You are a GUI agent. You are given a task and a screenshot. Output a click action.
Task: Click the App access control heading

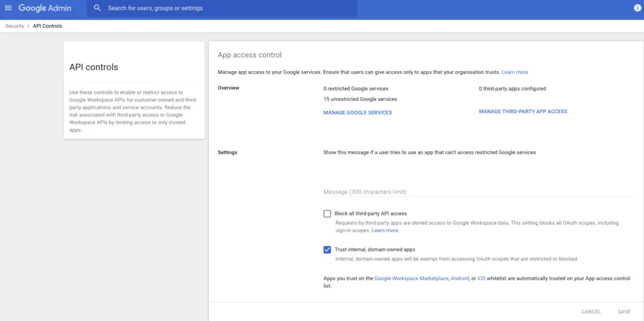point(250,55)
